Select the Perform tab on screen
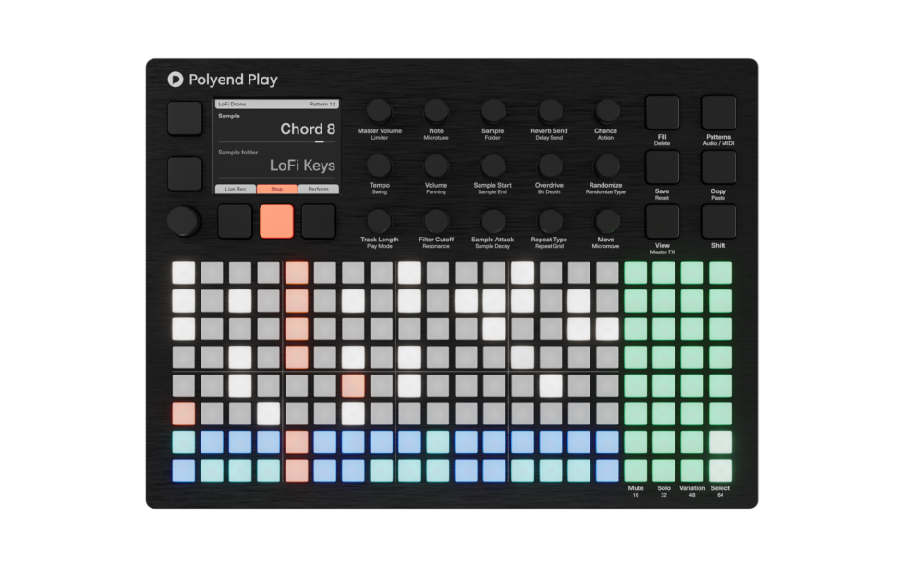The width and height of the screenshot is (924, 578). [318, 189]
